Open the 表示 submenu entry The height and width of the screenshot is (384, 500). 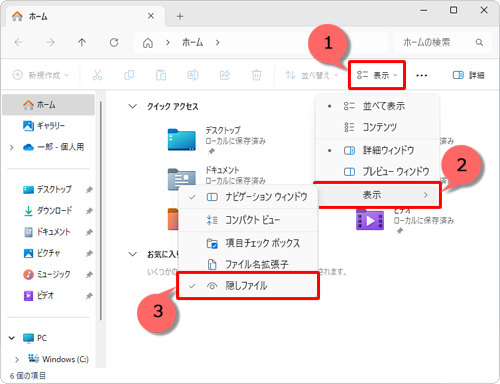click(x=378, y=195)
